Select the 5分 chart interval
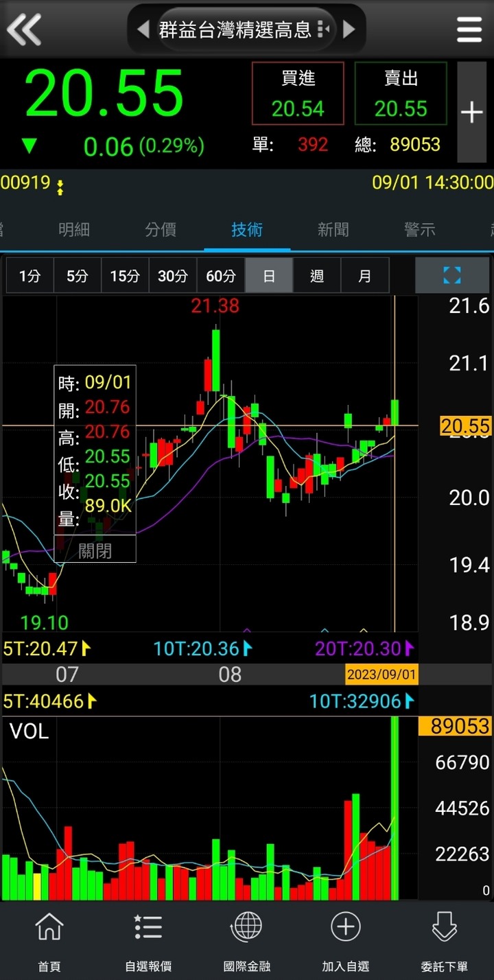The height and width of the screenshot is (980, 494). (78, 276)
